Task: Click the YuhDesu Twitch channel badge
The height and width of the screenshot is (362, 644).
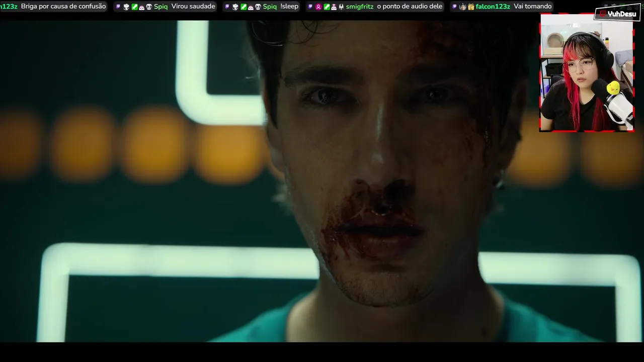Action: tap(617, 14)
